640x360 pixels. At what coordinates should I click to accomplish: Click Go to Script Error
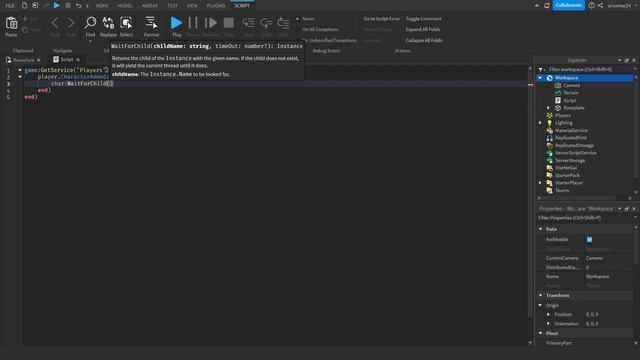[382, 19]
